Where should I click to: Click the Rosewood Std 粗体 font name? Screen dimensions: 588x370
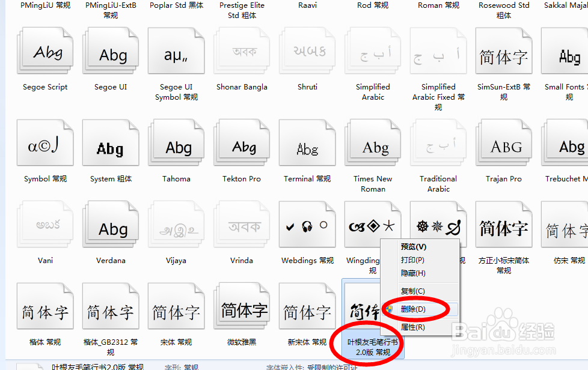504,10
